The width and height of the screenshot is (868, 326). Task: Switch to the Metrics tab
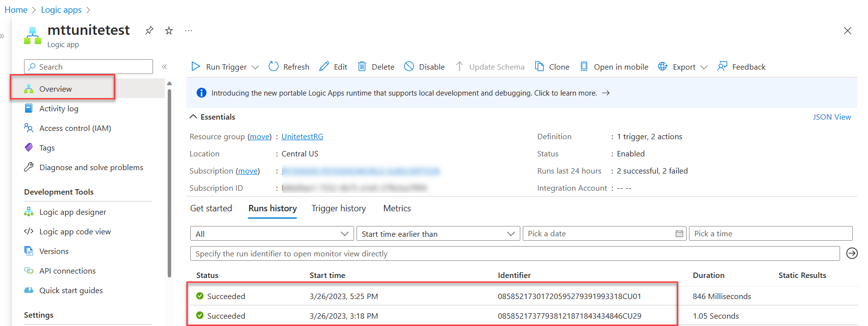(397, 208)
